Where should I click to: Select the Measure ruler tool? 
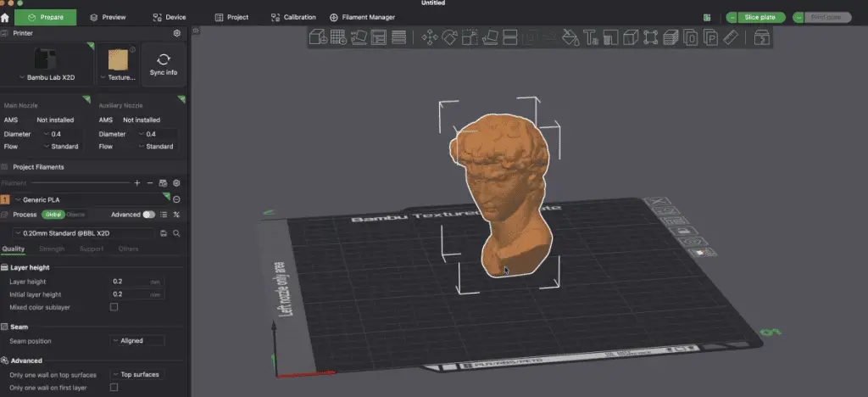click(732, 37)
